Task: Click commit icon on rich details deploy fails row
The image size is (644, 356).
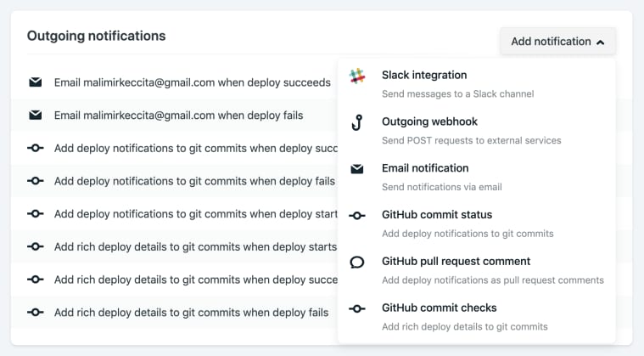Action: pos(36,313)
